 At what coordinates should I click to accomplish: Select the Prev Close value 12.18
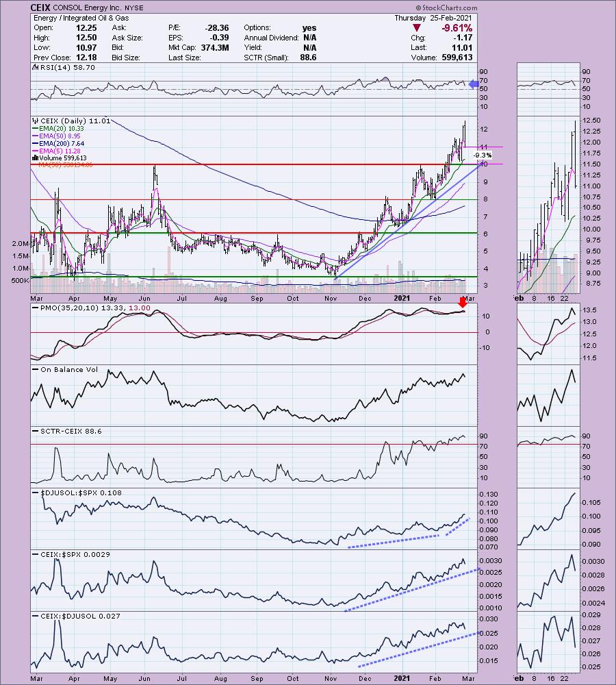pos(86,58)
